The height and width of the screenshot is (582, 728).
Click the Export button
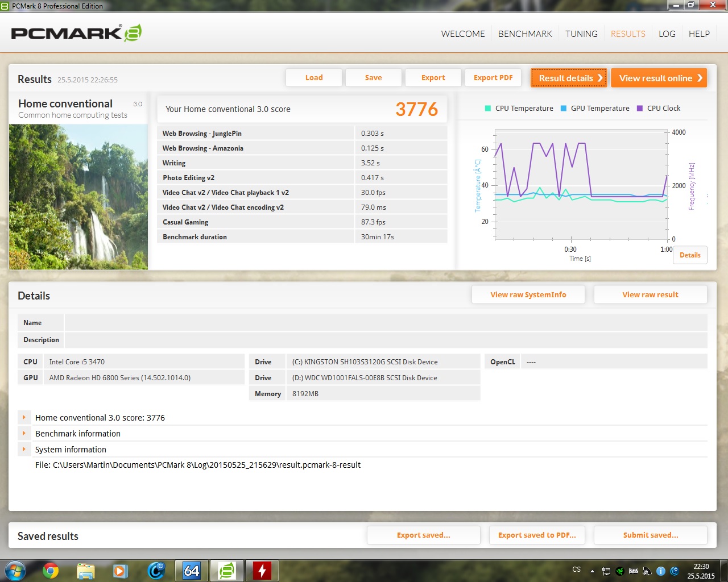coord(433,78)
